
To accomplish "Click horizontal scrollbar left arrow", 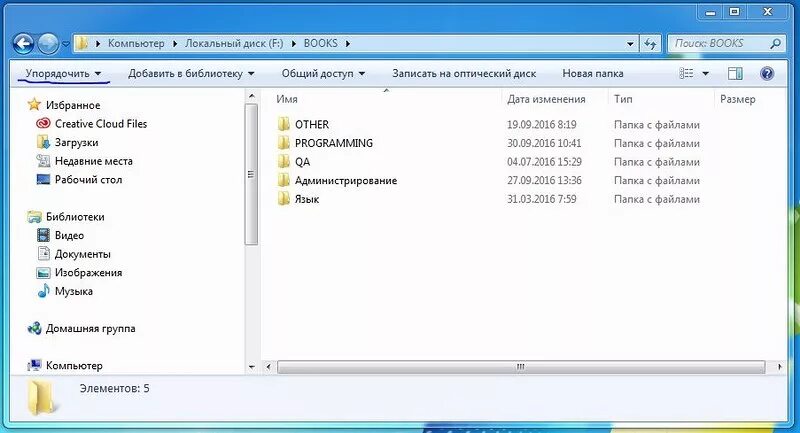I will (269, 367).
